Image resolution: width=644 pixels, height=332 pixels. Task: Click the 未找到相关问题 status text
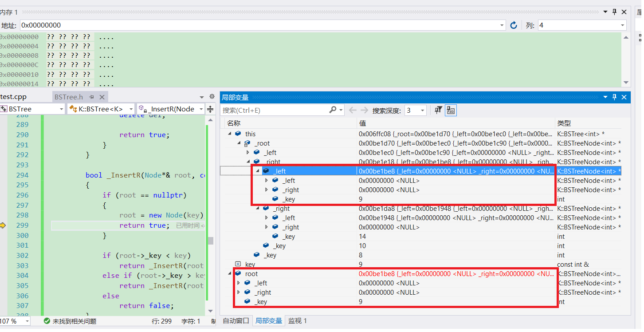[75, 321]
